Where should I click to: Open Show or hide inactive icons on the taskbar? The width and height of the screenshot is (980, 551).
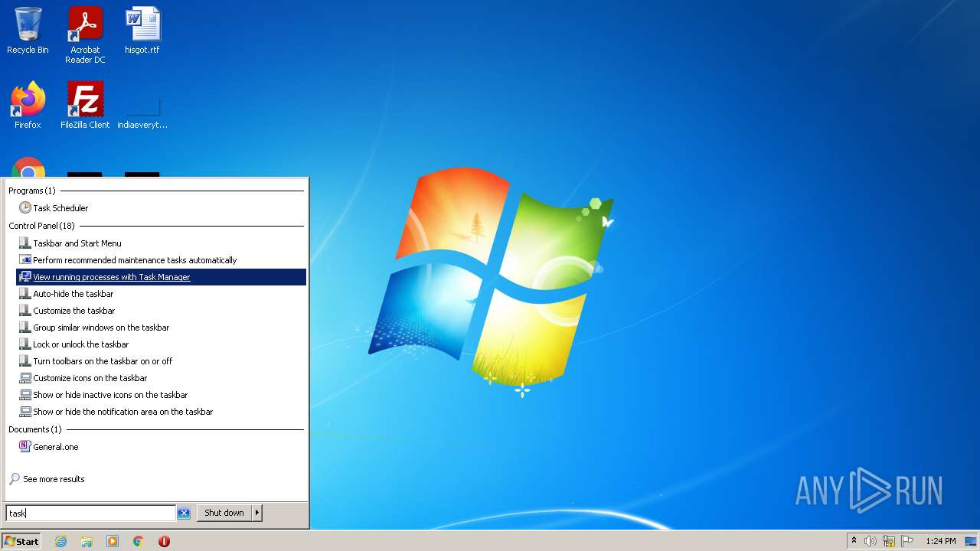click(161, 395)
